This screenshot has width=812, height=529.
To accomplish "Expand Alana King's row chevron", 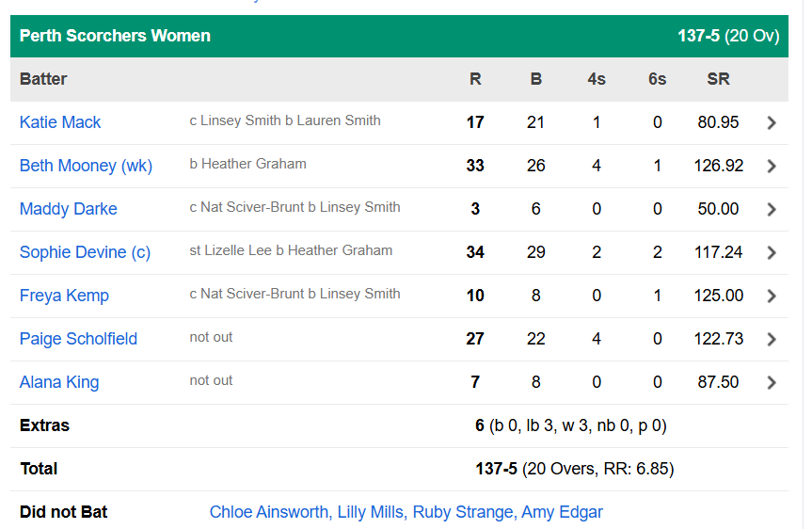I will coord(772,382).
